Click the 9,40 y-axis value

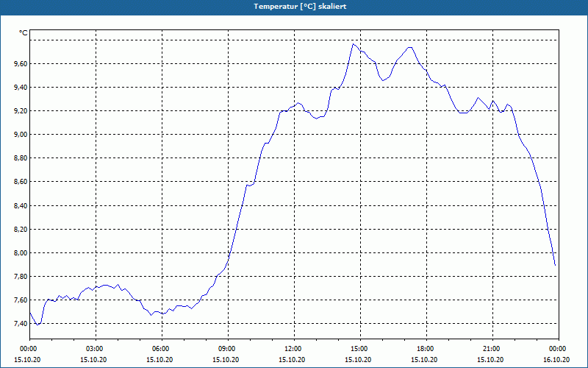click(x=21, y=88)
